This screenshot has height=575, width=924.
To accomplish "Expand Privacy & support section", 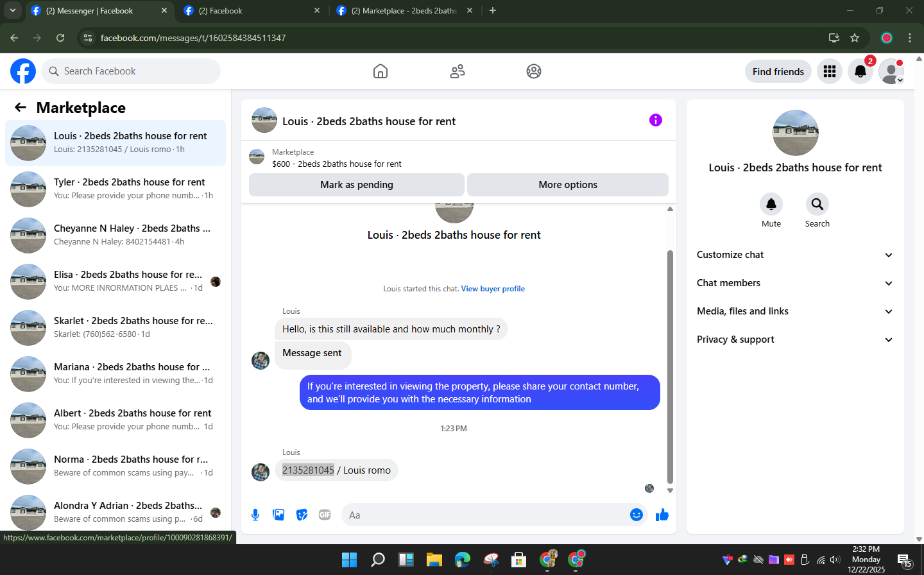I will (795, 339).
